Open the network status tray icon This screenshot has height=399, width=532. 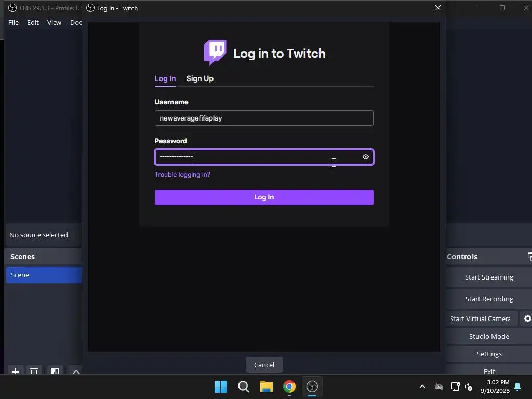coord(455,387)
